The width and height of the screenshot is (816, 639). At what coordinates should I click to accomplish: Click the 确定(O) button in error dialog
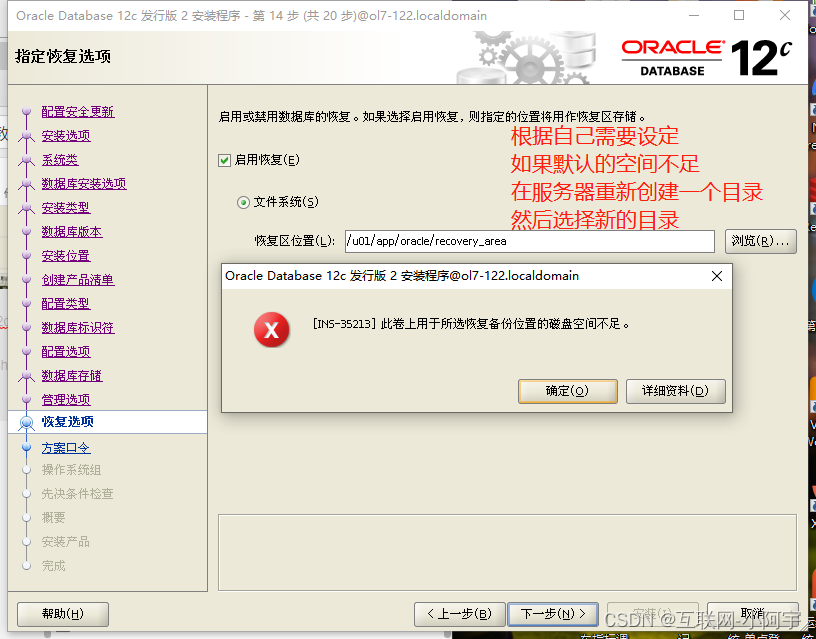click(x=567, y=391)
